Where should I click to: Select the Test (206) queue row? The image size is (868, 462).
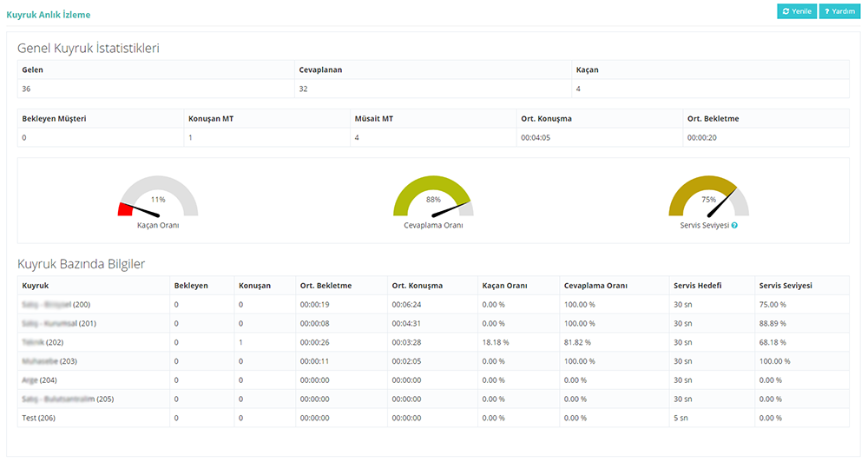coord(40,418)
